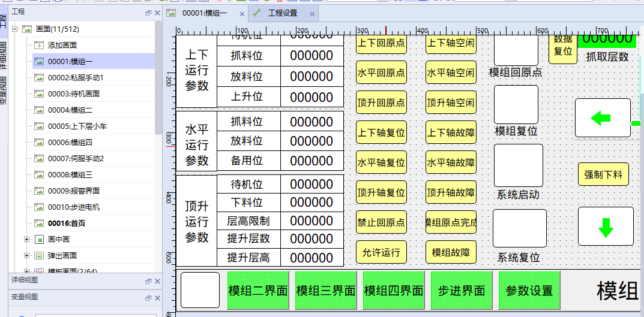
Task: Click the 抓料位 value field under 上下运行参数
Action: (x=311, y=56)
